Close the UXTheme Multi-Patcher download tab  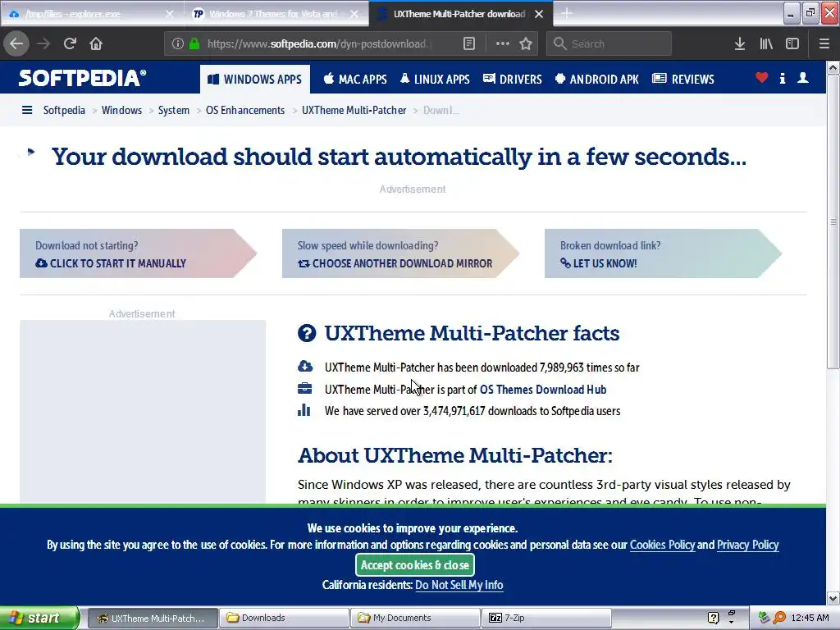point(539,14)
